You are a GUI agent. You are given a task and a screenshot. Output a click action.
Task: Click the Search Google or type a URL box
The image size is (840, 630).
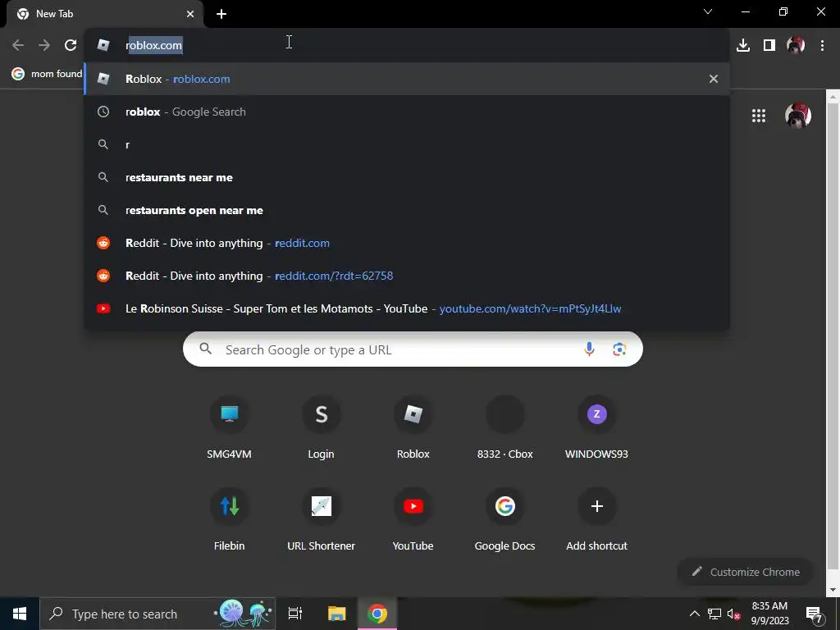(x=413, y=349)
